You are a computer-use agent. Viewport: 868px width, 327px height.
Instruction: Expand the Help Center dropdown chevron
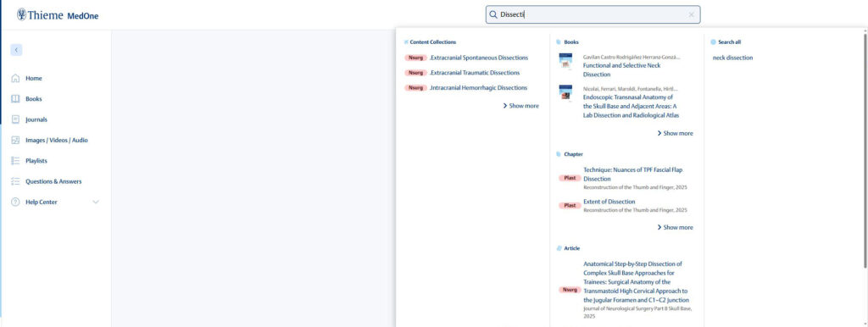(x=96, y=202)
